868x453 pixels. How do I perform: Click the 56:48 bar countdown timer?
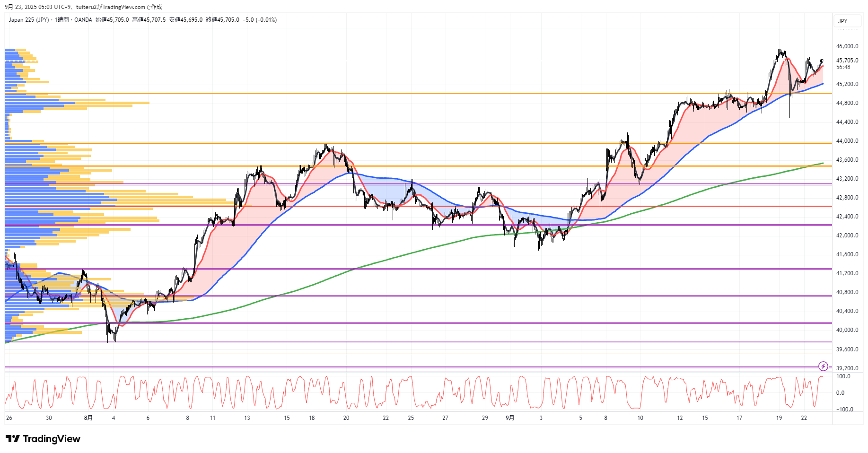(x=843, y=67)
